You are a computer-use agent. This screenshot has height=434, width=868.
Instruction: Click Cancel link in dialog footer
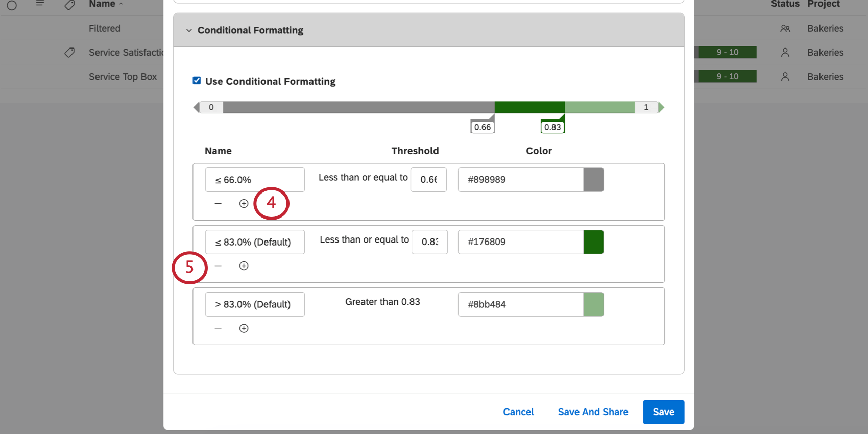[x=518, y=412]
